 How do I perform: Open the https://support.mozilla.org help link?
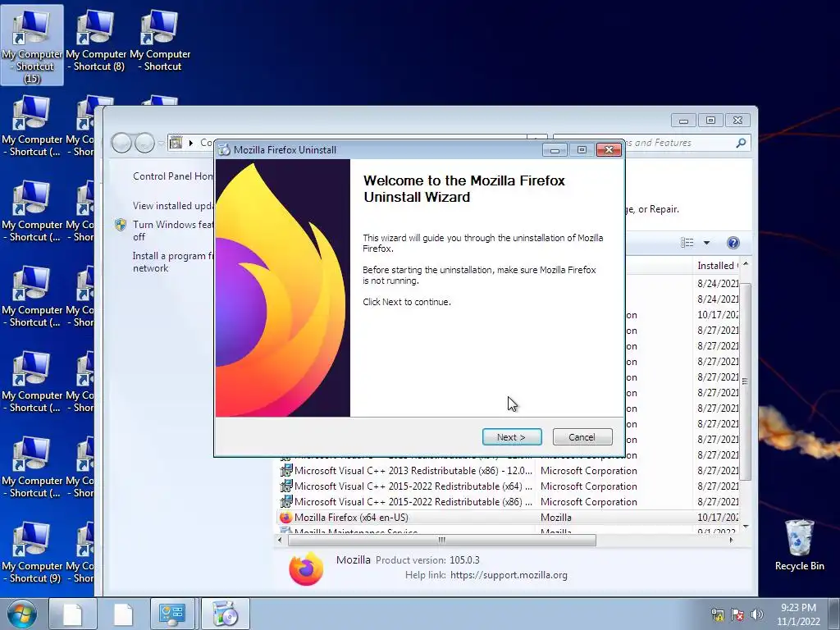(509, 575)
